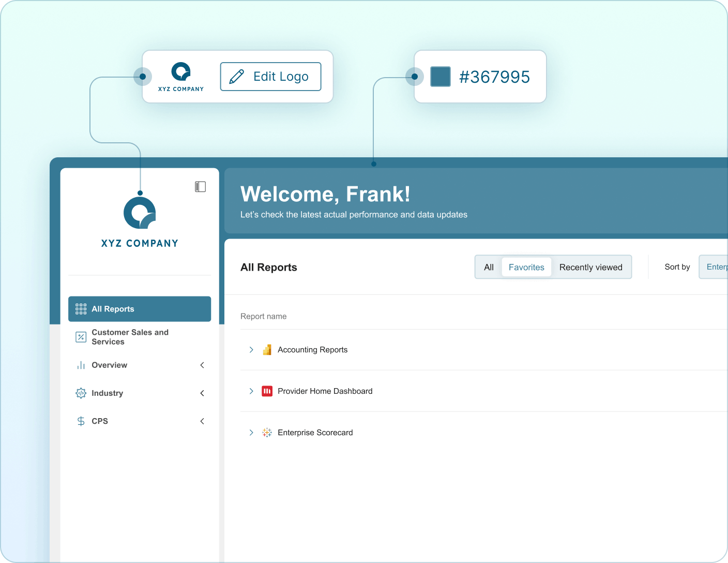Switch filter to All reports
Screen dimensions: 728x563
[x=489, y=268]
